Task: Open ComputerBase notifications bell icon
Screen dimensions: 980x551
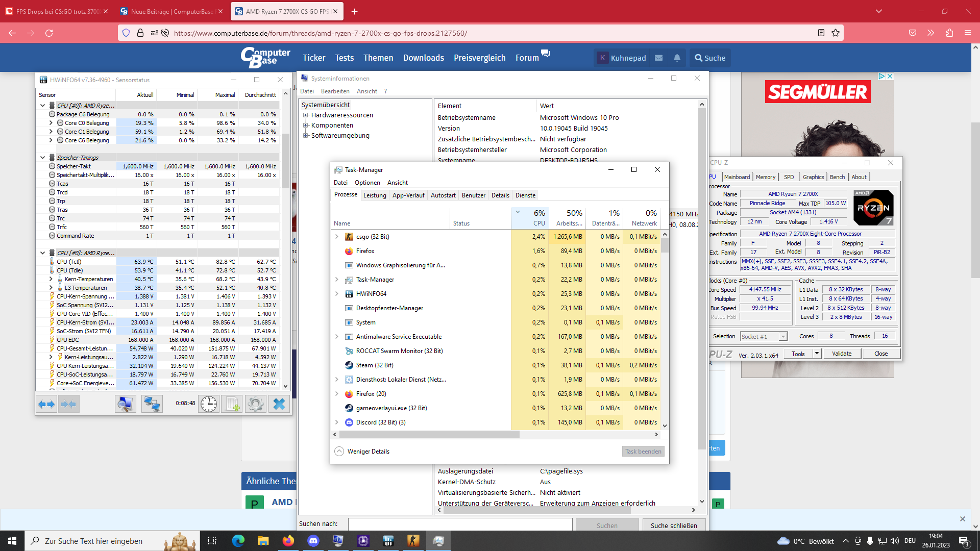Action: [x=677, y=58]
